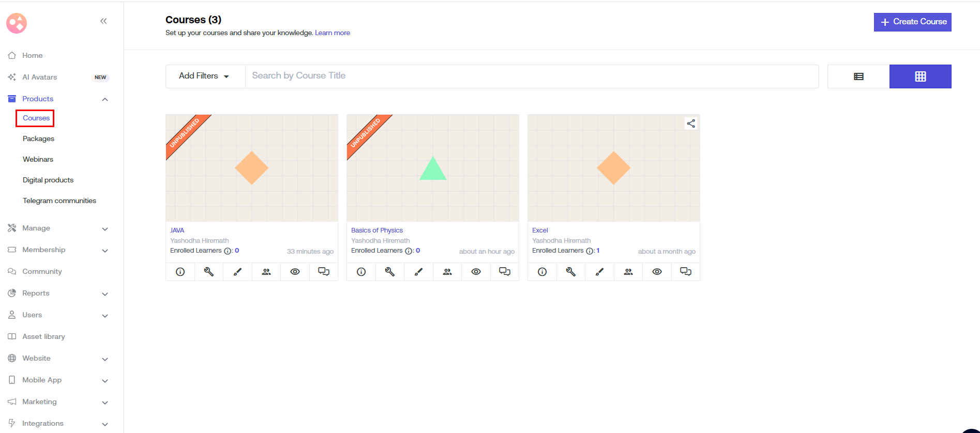Open the Learn more link
Image resolution: width=980 pixels, height=433 pixels.
[x=332, y=33]
